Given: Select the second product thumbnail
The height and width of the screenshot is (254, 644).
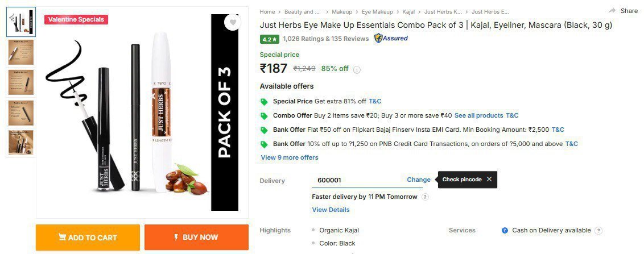Looking at the screenshot, I should tap(21, 52).
